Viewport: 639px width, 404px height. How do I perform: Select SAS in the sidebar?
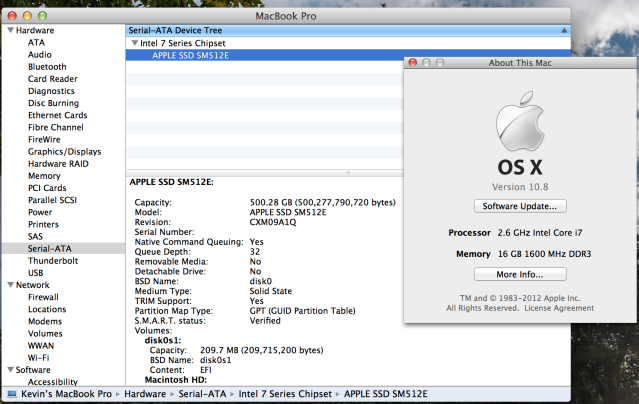pos(35,236)
